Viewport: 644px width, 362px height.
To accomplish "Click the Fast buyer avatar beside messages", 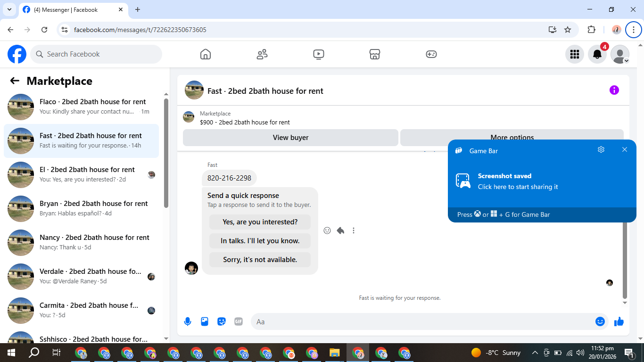I will pyautogui.click(x=191, y=268).
